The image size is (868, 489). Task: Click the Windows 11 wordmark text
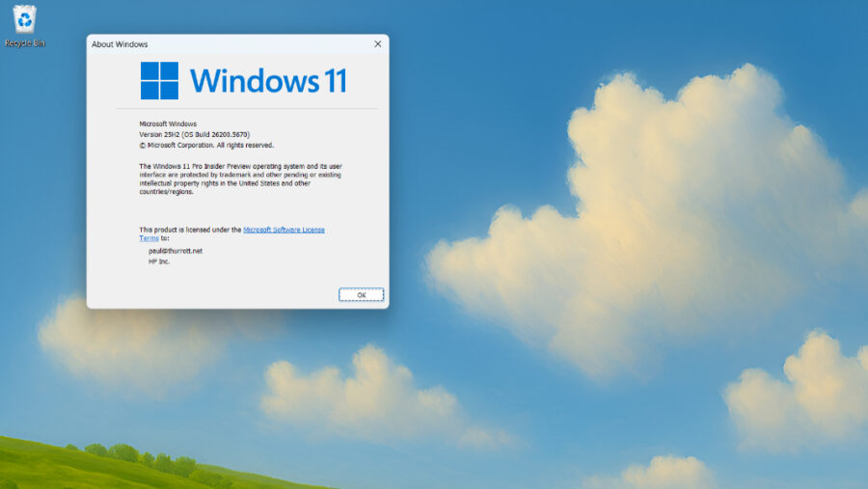(268, 81)
